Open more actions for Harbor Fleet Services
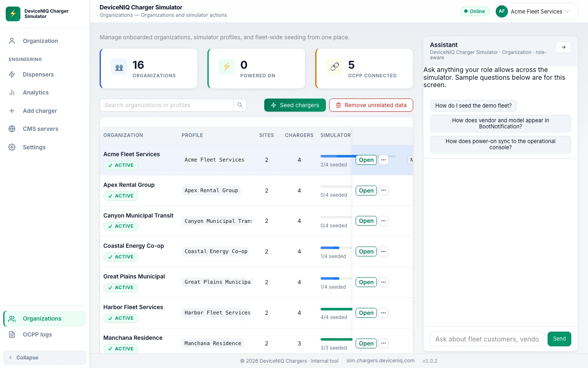 click(383, 313)
